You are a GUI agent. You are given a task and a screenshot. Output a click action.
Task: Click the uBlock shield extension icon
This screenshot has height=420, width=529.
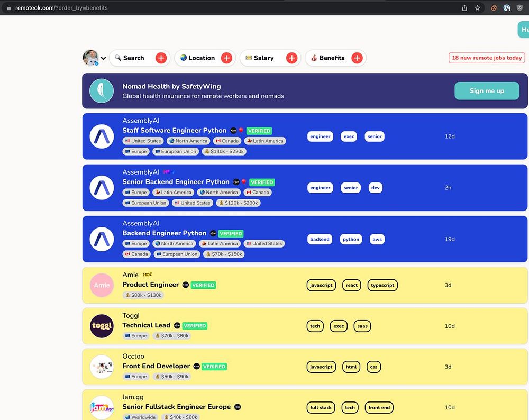(519, 8)
